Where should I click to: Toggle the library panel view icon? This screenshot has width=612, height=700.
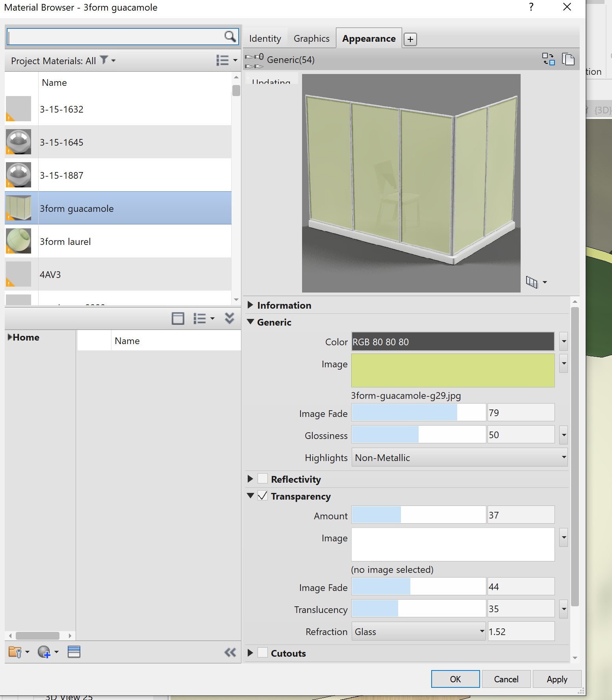click(x=178, y=318)
